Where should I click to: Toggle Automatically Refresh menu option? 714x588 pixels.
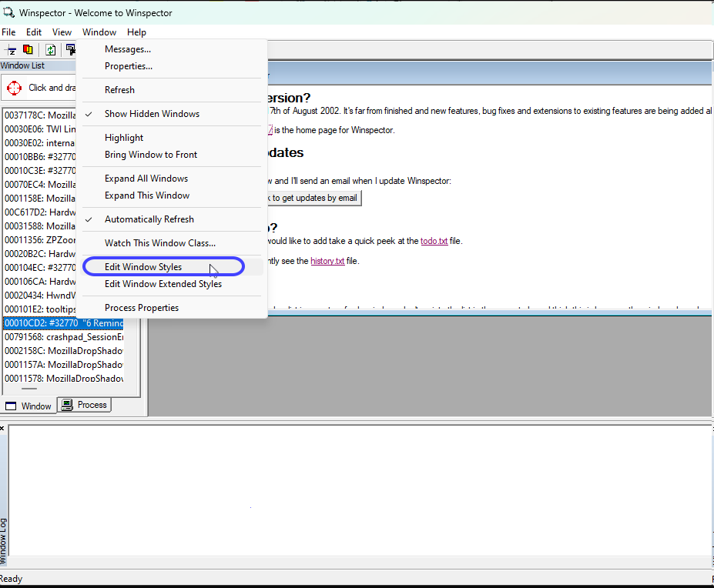point(172,219)
